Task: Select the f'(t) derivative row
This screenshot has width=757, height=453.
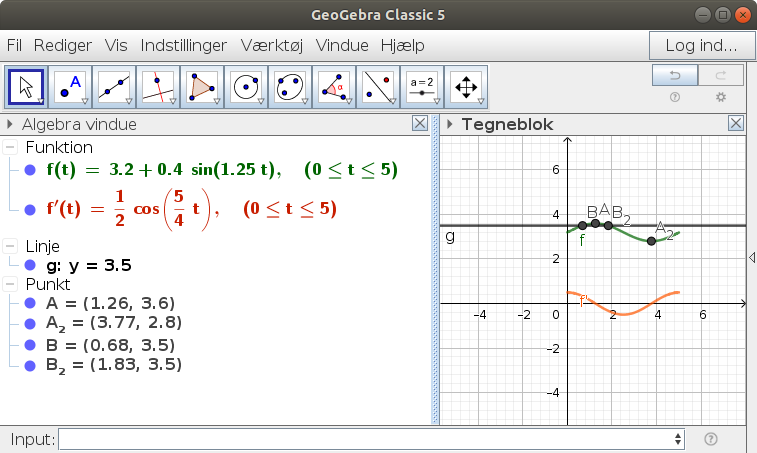Action: tap(192, 210)
